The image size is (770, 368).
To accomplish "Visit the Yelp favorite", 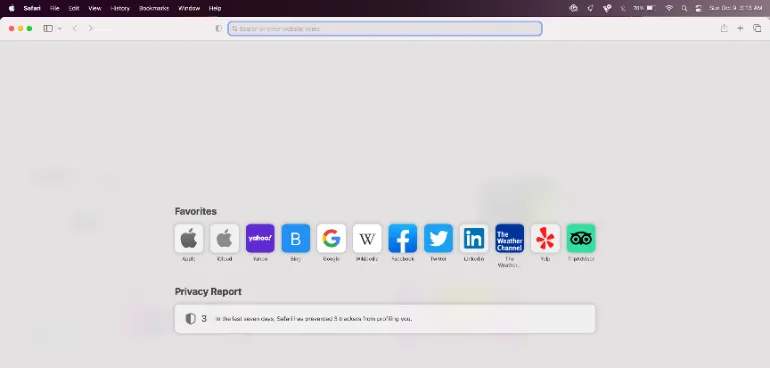I will (545, 238).
